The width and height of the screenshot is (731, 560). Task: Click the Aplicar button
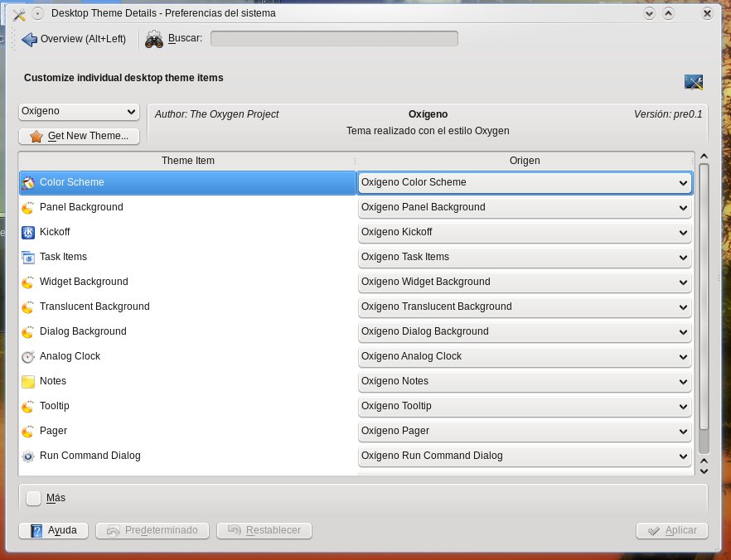(x=672, y=530)
